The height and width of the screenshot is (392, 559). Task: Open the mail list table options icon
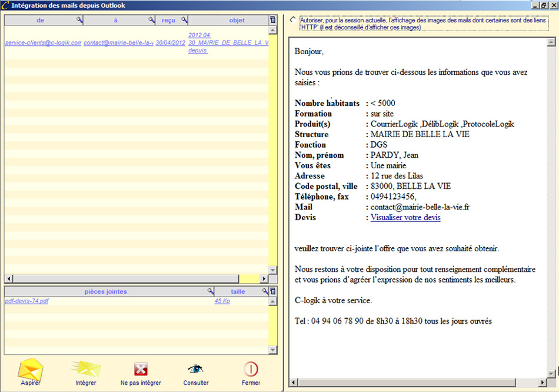click(272, 21)
